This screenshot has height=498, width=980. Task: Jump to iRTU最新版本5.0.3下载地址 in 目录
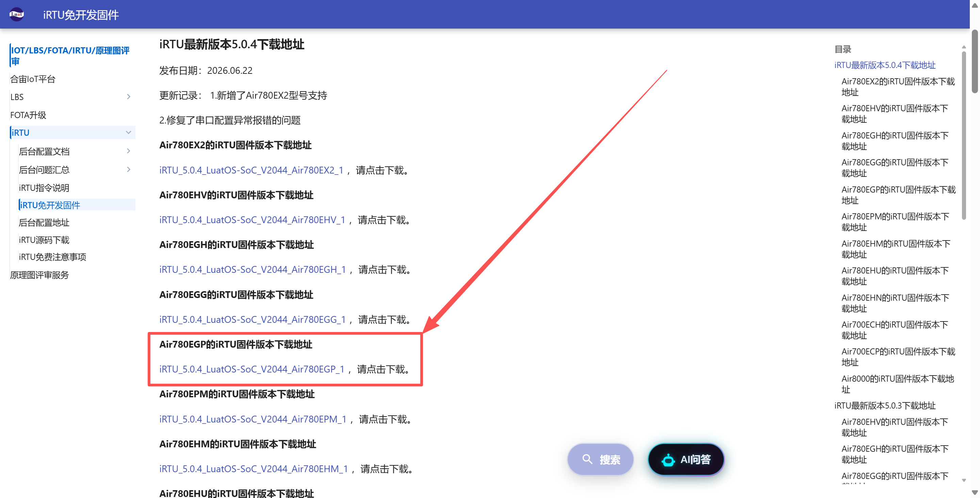coord(885,405)
